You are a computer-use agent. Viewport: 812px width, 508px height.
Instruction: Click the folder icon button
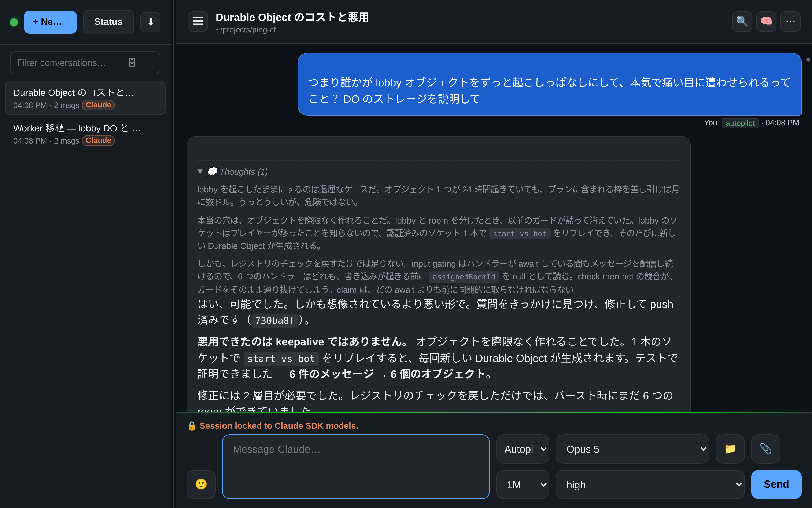pos(730,449)
